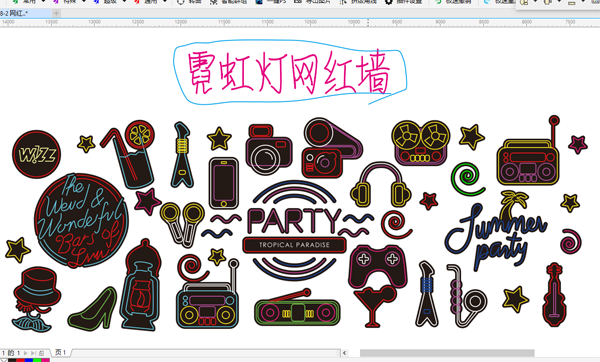
Task: Click the add page icon beside page navigator
Action: (x=41, y=353)
